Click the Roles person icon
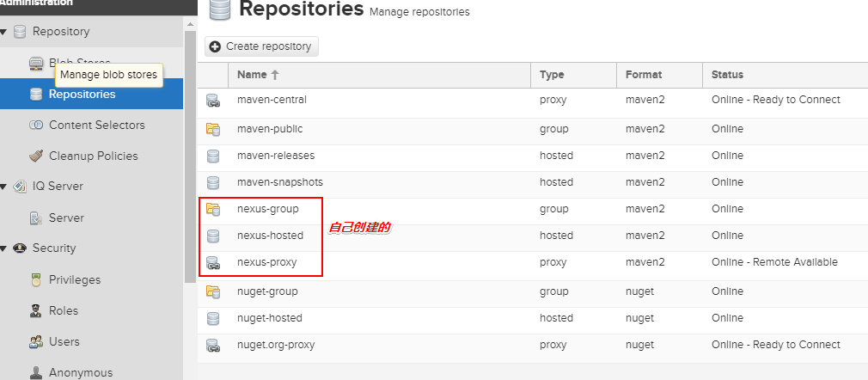Image resolution: width=868 pixels, height=380 pixels. pos(36,311)
